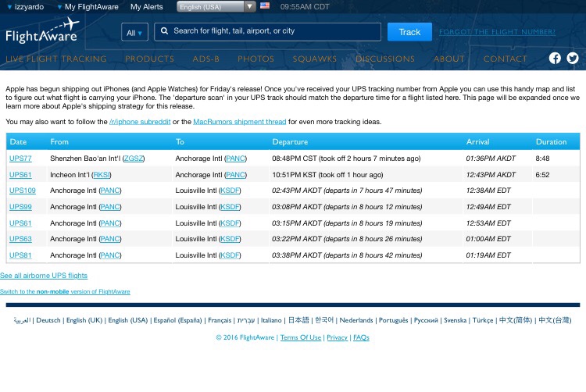Select Русский language in footer

pyautogui.click(x=426, y=320)
